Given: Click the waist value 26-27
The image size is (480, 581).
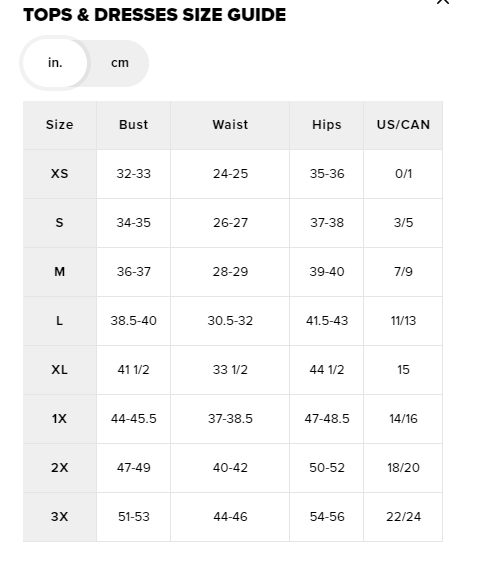Looking at the screenshot, I should [230, 223].
